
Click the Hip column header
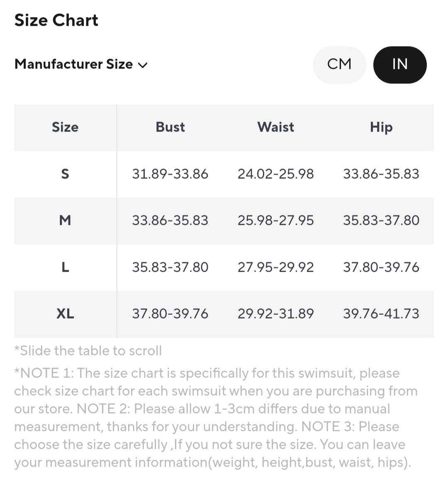click(x=381, y=127)
